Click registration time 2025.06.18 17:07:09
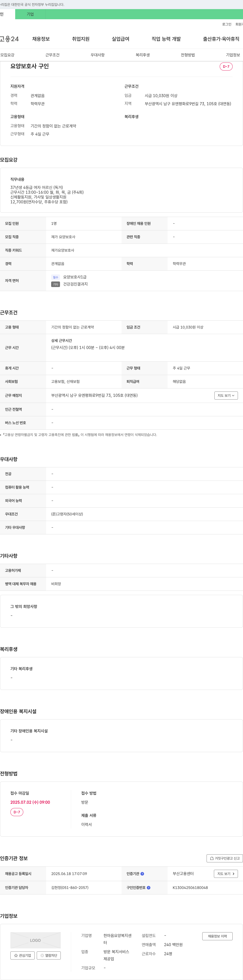Viewport: 243px width, 980px height. coord(69,874)
